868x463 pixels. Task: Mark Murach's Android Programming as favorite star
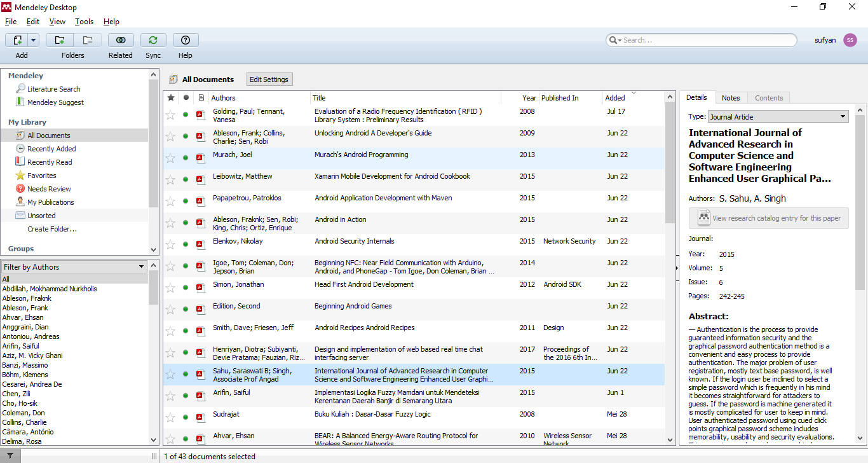[x=170, y=158]
